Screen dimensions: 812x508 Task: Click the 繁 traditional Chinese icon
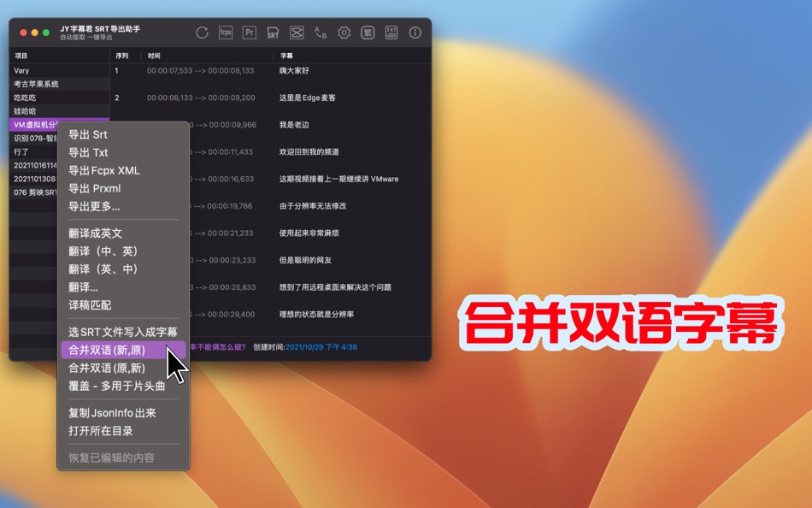coord(368,32)
